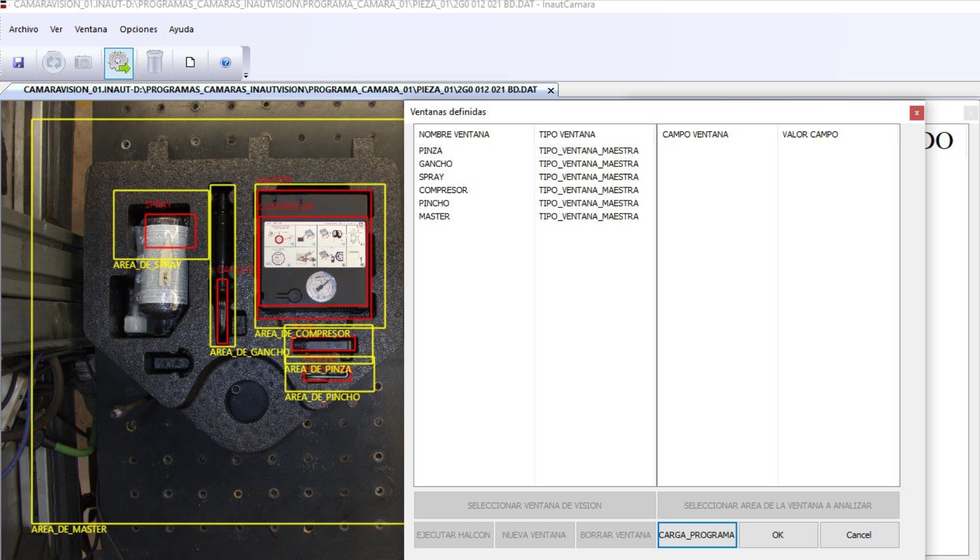Screen dimensions: 980x560
Task: Confirm the dialog with OK
Action: (778, 535)
